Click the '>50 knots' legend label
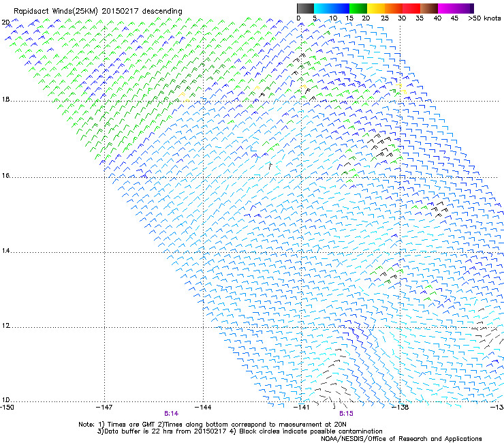The height and width of the screenshot is (443, 504). tap(484, 18)
